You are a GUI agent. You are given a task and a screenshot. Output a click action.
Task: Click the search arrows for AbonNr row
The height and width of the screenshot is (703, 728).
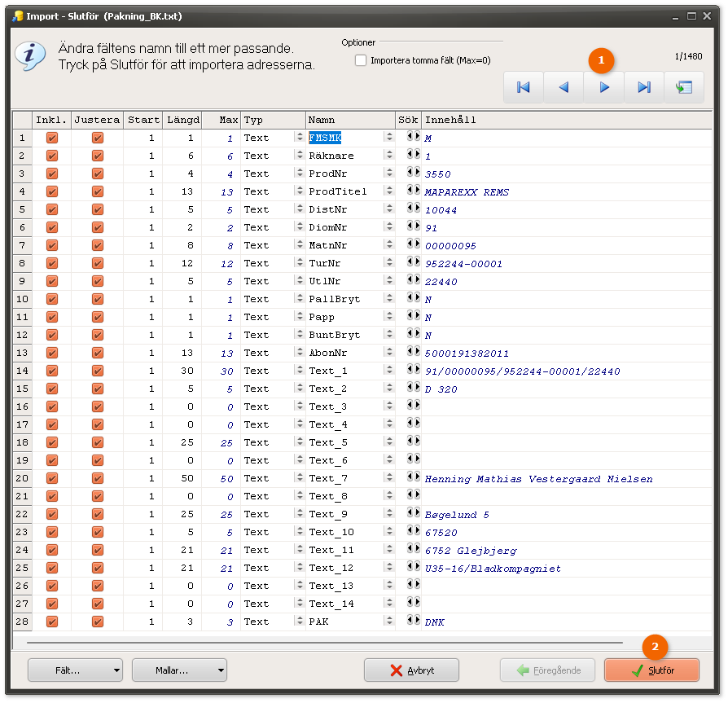[x=413, y=351]
